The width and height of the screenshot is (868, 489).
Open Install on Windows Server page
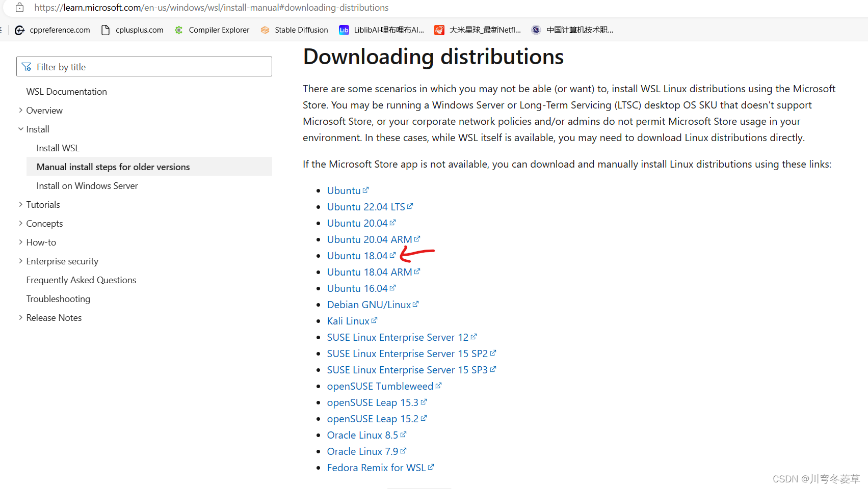(x=87, y=186)
